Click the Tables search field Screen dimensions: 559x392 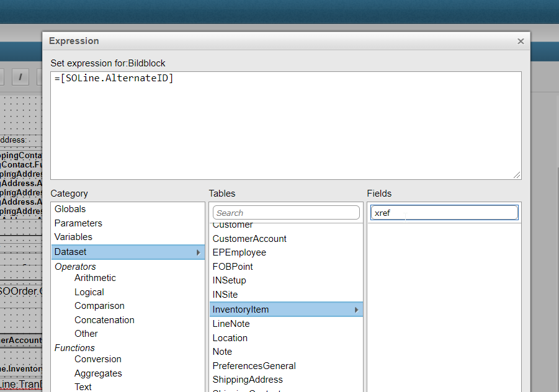click(286, 213)
